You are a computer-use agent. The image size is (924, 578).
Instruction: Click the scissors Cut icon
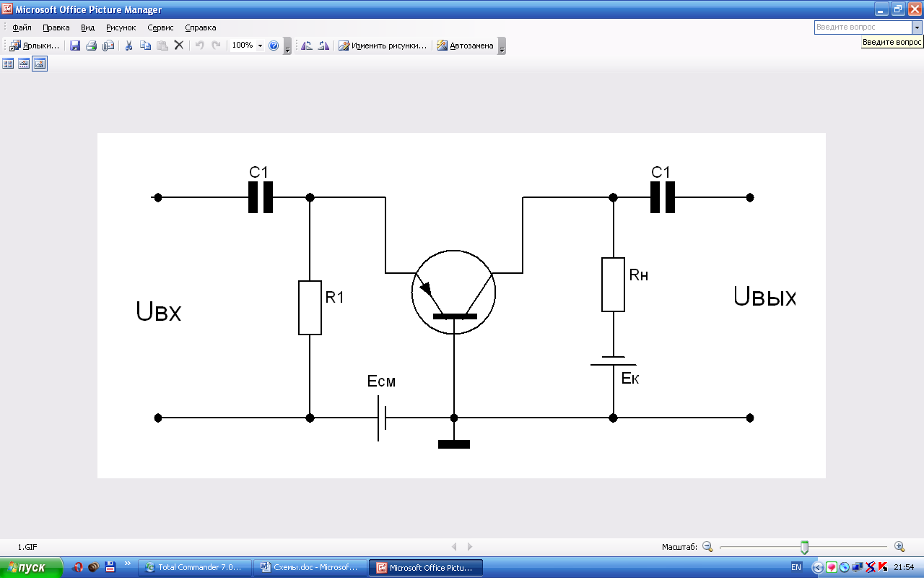point(128,46)
